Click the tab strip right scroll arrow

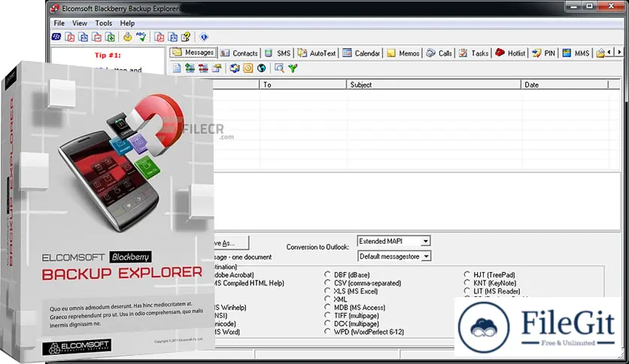tap(619, 52)
